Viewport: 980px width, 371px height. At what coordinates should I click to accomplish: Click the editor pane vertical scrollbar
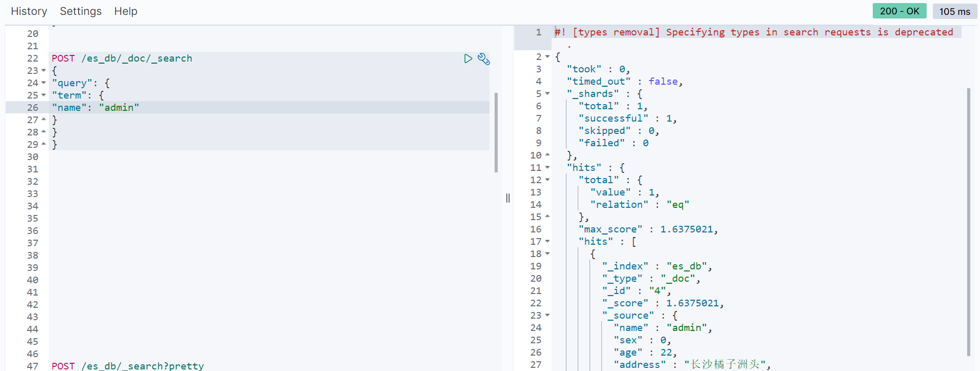coord(496,132)
